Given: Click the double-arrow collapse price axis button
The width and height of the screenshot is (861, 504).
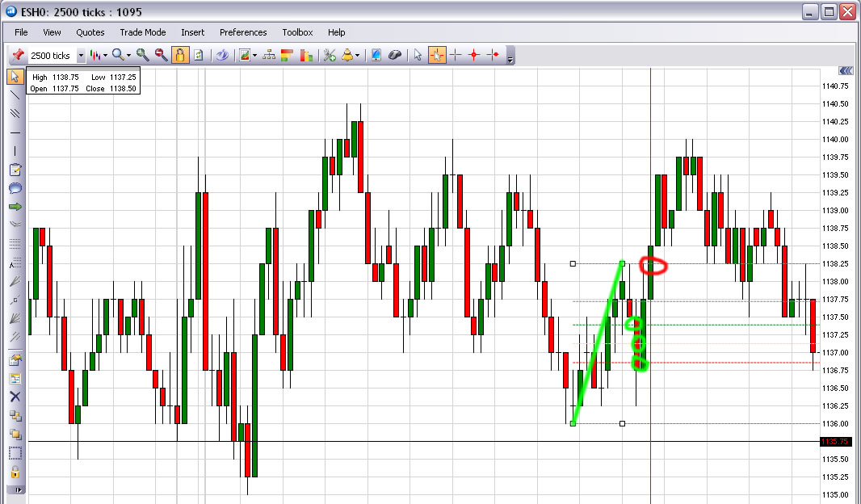Looking at the screenshot, I should point(846,71).
